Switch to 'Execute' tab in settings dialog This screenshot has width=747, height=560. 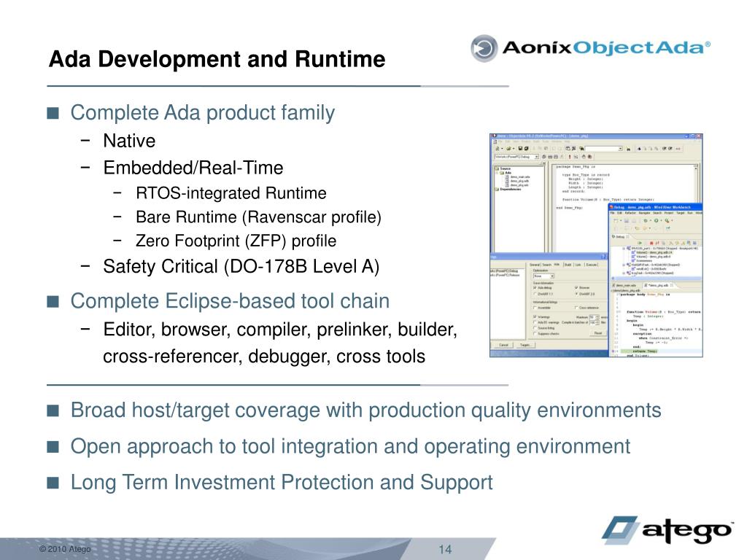[x=591, y=265]
